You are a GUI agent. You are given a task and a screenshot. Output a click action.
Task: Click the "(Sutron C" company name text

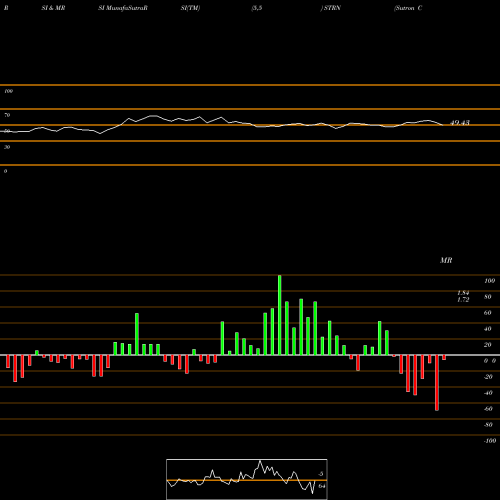pyautogui.click(x=408, y=8)
